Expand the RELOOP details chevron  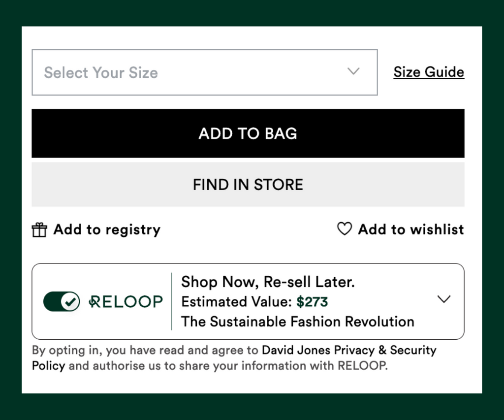tap(444, 299)
